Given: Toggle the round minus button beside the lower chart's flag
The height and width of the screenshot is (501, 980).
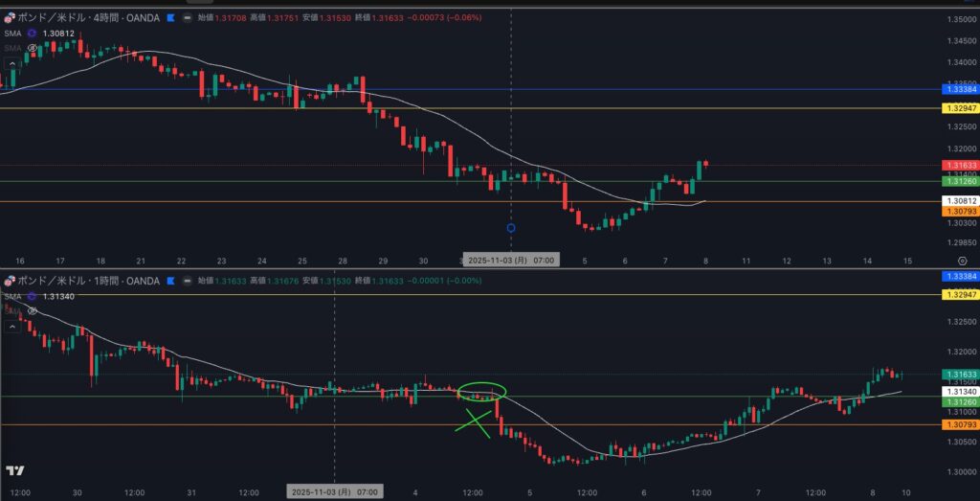Looking at the screenshot, I should [185, 281].
